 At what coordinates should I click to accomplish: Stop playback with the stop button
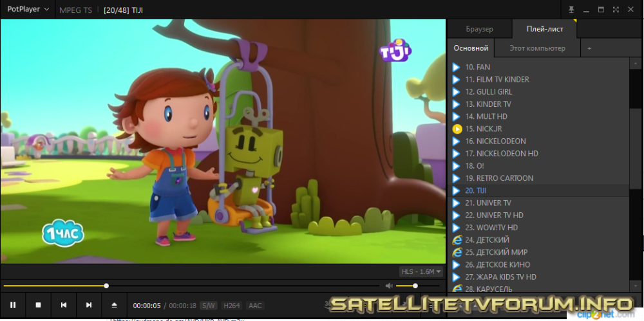click(x=38, y=305)
